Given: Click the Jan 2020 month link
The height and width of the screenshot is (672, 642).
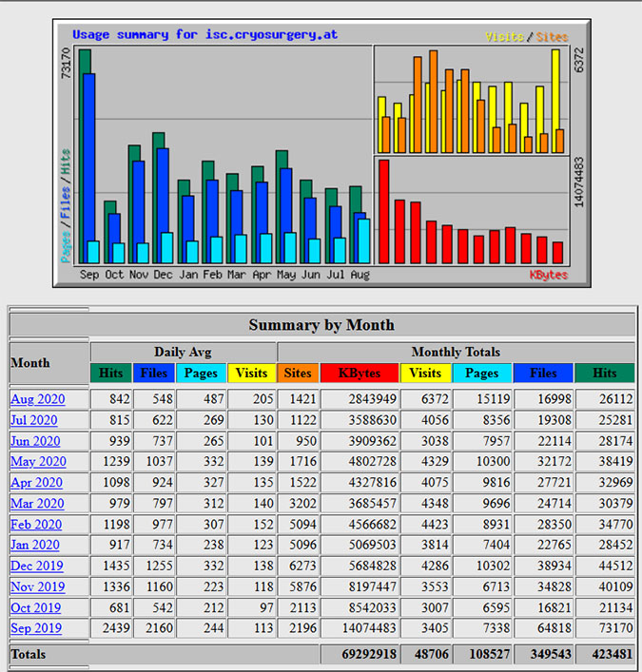Looking at the screenshot, I should click(35, 546).
